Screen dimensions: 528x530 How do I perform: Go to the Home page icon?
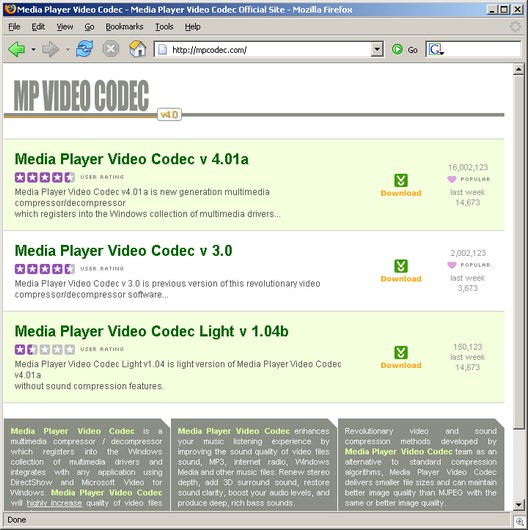point(138,49)
